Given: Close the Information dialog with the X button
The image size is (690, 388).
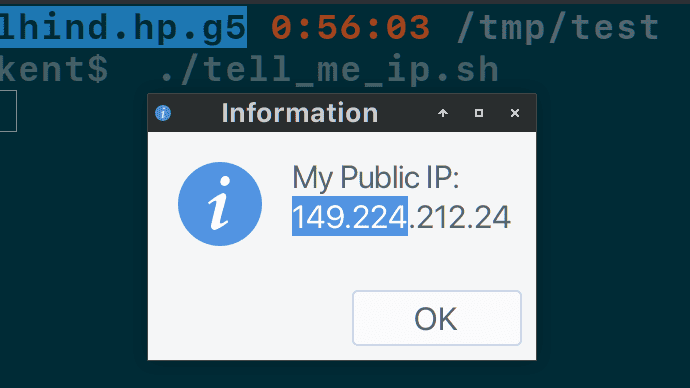Looking at the screenshot, I should click(514, 113).
